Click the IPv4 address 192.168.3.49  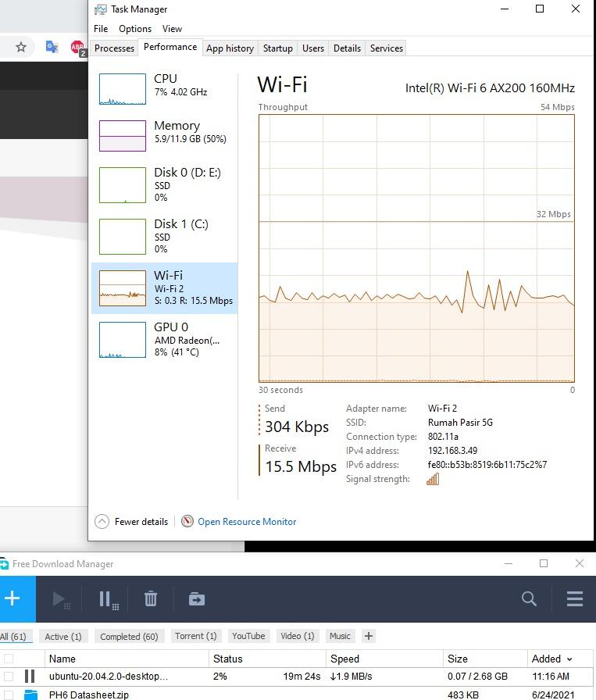453,451
